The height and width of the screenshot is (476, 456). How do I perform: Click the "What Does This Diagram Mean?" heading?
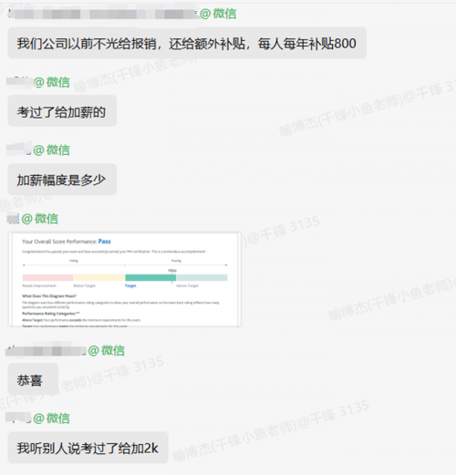click(x=49, y=295)
